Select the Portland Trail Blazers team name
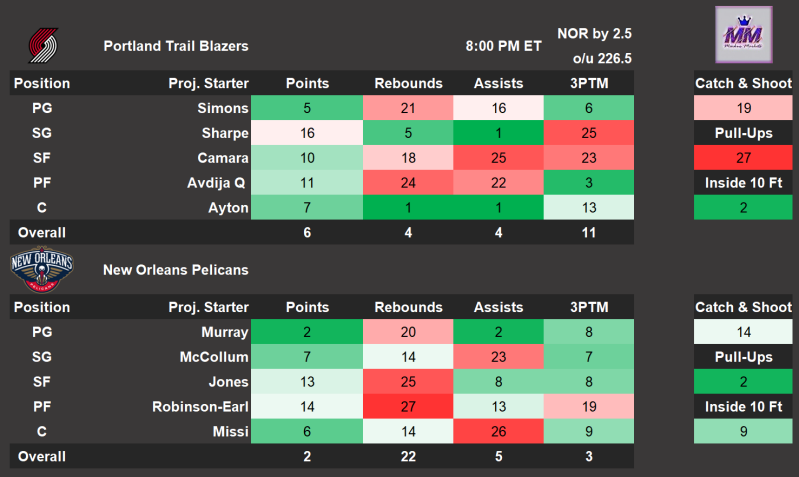Image resolution: width=799 pixels, height=477 pixels. tap(176, 46)
